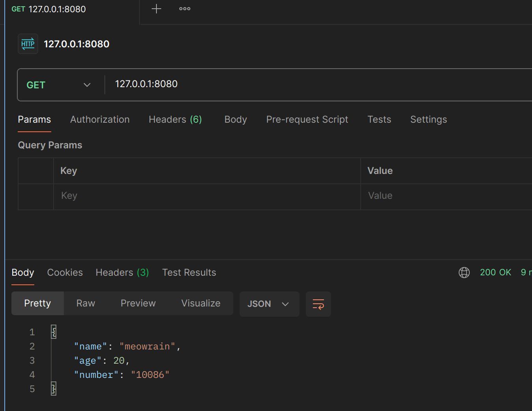
Task: Open the request Headers (6) tab
Action: click(175, 120)
